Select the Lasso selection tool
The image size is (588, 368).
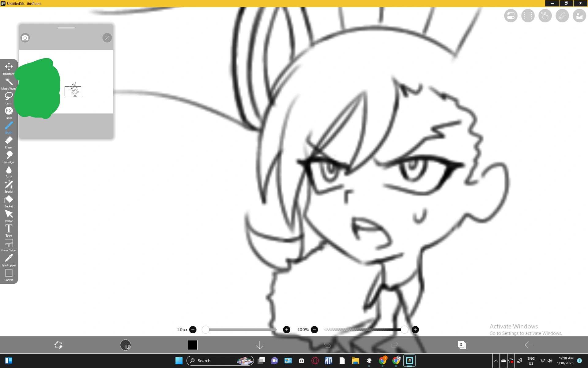coord(9,98)
